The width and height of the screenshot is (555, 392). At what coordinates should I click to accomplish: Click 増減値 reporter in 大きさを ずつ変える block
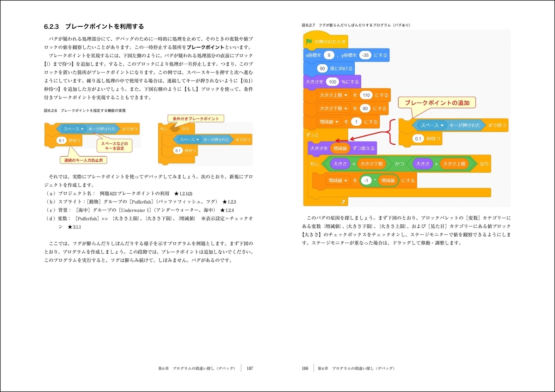340,148
